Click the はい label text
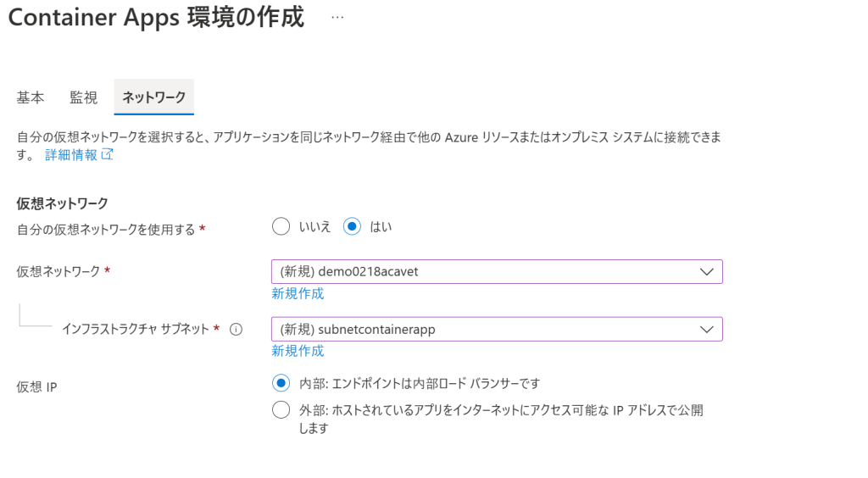 tap(381, 227)
